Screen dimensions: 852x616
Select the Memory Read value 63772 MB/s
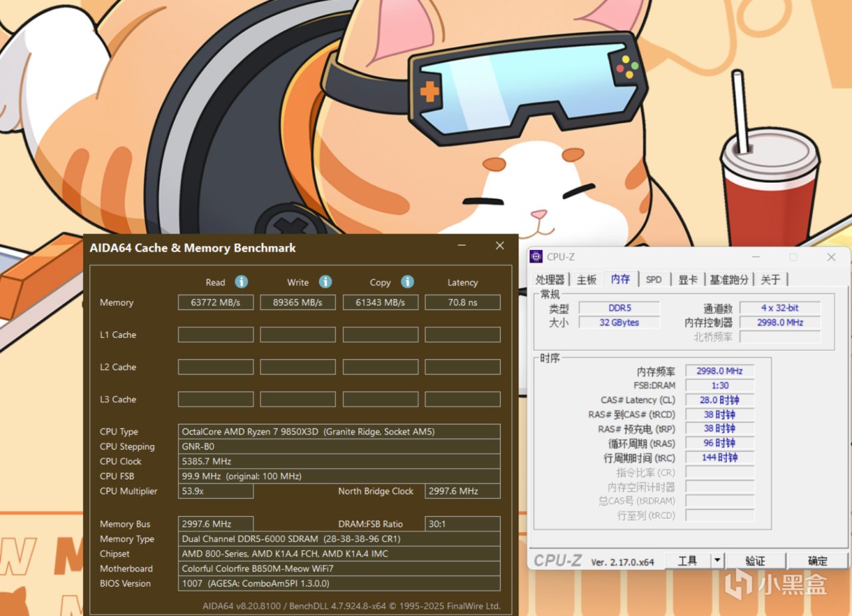pos(216,303)
